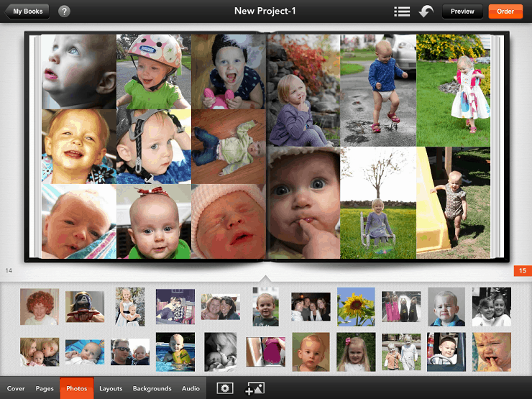The width and height of the screenshot is (532, 399).
Task: Select the red curly hair child thumbnail
Action: pos(40,307)
